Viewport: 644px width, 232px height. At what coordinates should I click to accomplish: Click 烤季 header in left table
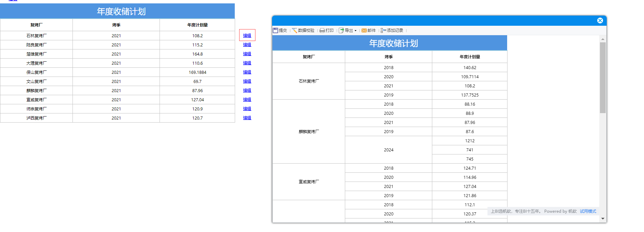pyautogui.click(x=116, y=25)
